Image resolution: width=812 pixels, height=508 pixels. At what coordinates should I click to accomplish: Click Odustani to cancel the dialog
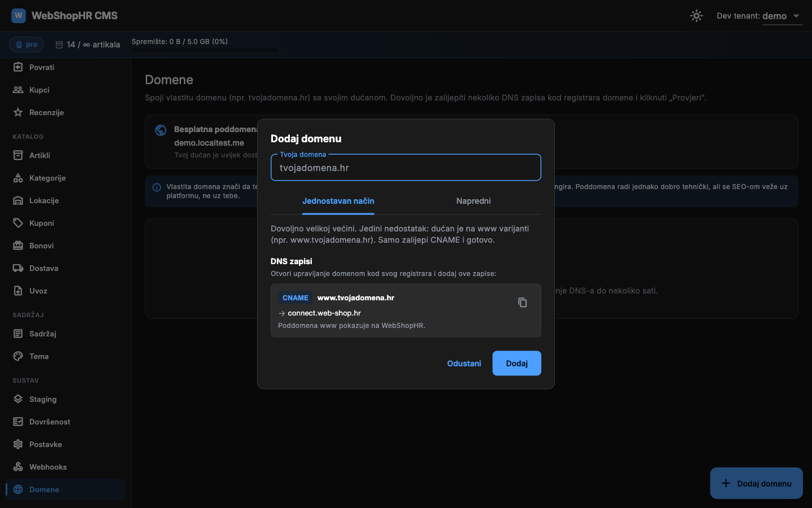464,364
